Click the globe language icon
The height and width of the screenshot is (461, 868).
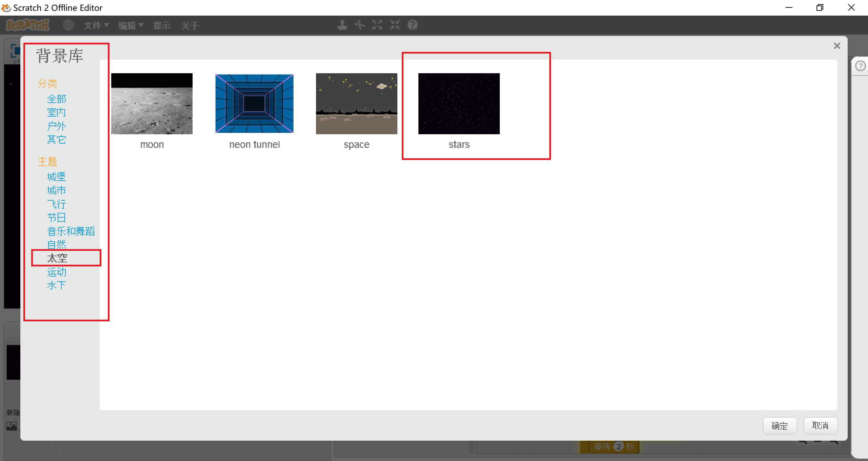[68, 25]
